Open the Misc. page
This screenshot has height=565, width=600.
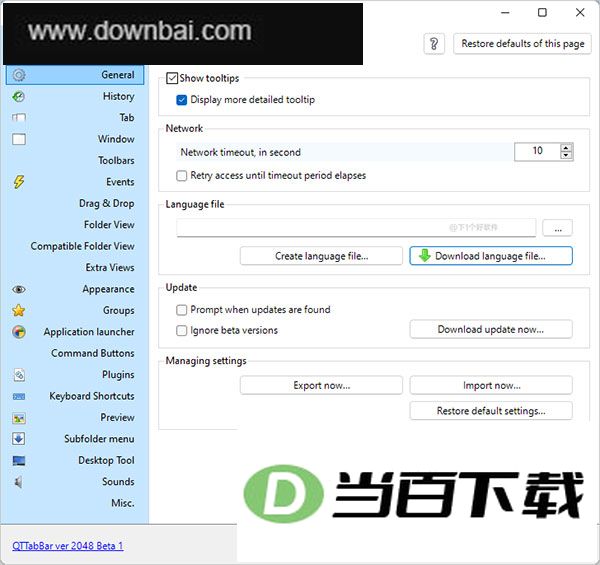pyautogui.click(x=75, y=503)
